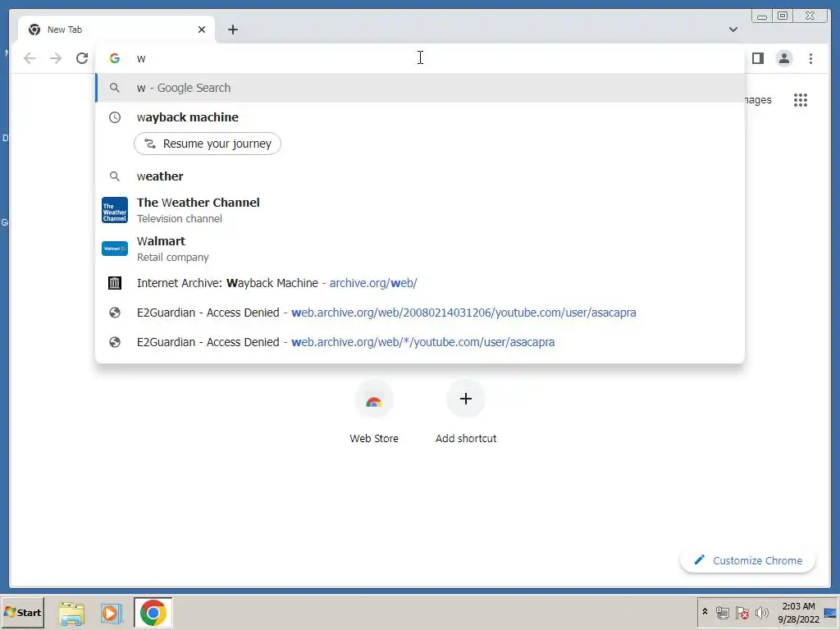Image resolution: width=840 pixels, height=630 pixels.
Task: Select 'w - Google Search' suggestion
Action: 420,88
